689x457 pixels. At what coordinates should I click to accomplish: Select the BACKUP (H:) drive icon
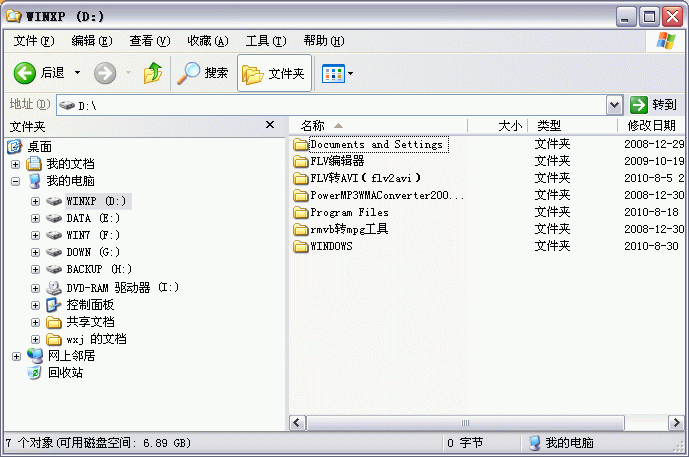(x=54, y=269)
